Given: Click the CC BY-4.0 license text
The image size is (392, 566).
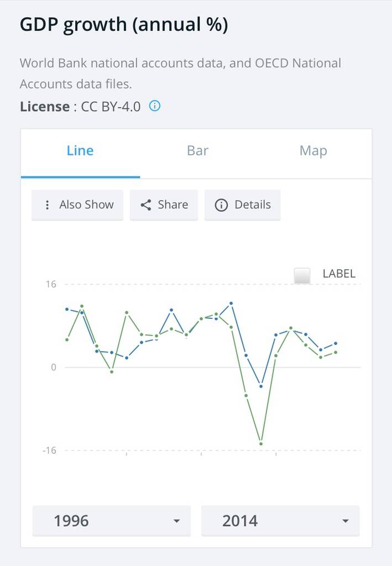Looking at the screenshot, I should tap(111, 106).
